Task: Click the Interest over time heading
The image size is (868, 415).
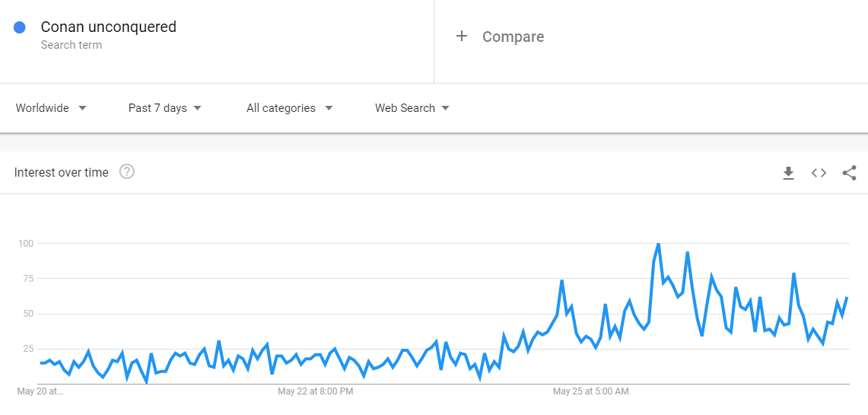Action: [61, 173]
